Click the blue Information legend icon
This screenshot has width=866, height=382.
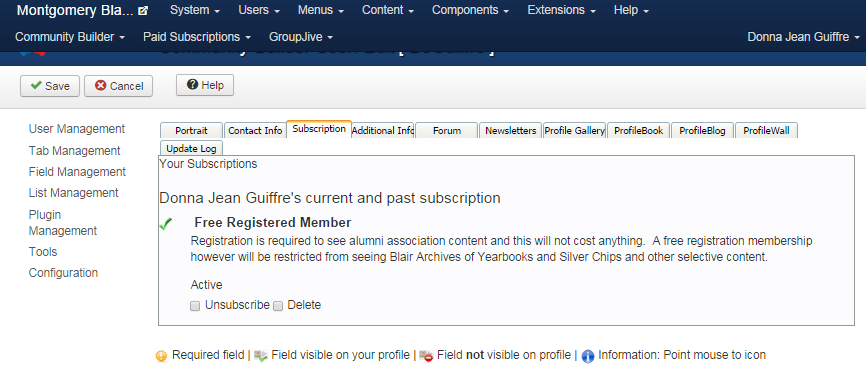click(588, 356)
